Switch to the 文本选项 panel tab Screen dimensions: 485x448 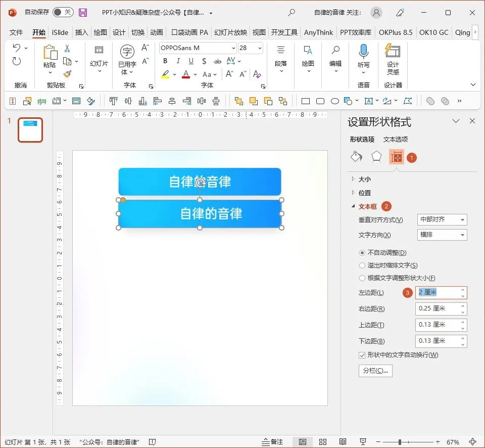tap(395, 139)
